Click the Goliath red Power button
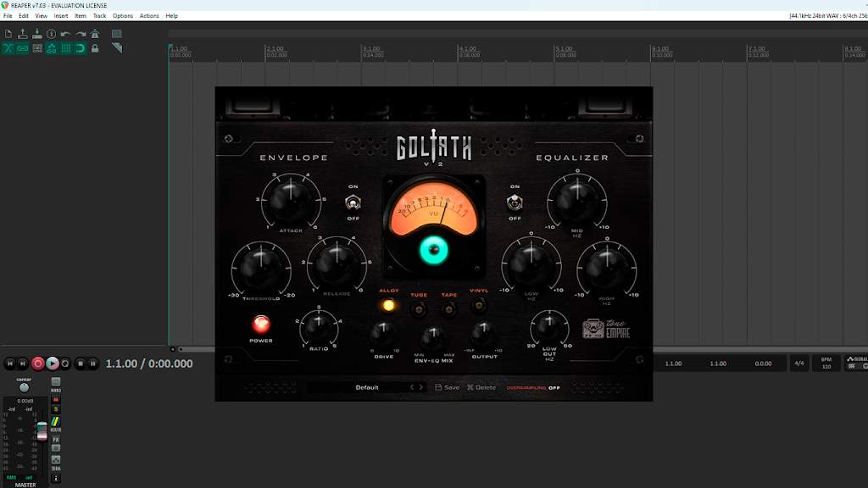Image resolution: width=868 pixels, height=488 pixels. pyautogui.click(x=261, y=324)
